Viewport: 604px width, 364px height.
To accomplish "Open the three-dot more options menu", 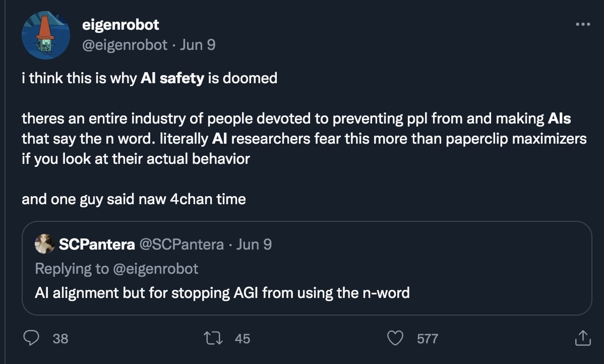I will point(582,24).
